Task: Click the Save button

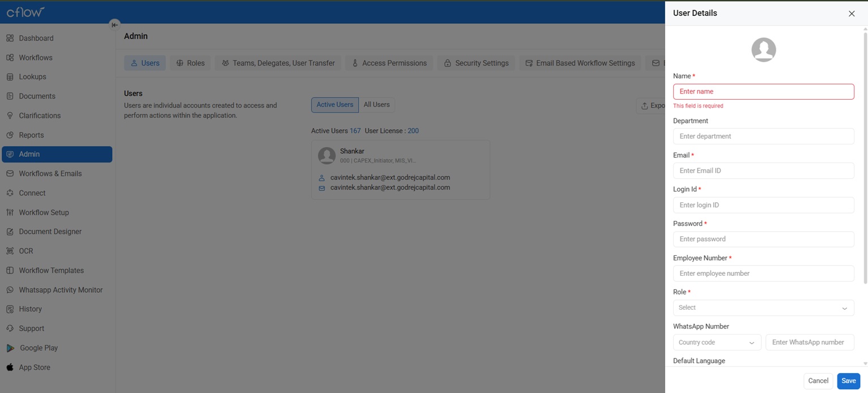Action: pos(848,381)
